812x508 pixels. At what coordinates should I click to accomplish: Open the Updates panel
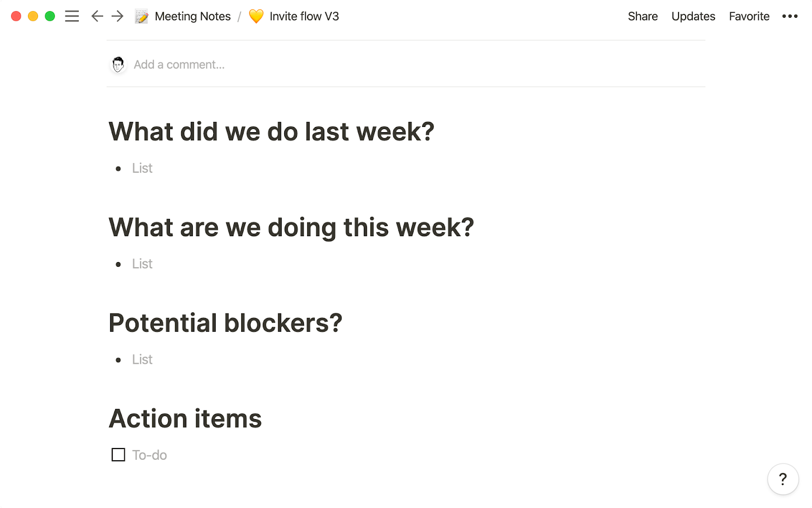(x=693, y=16)
